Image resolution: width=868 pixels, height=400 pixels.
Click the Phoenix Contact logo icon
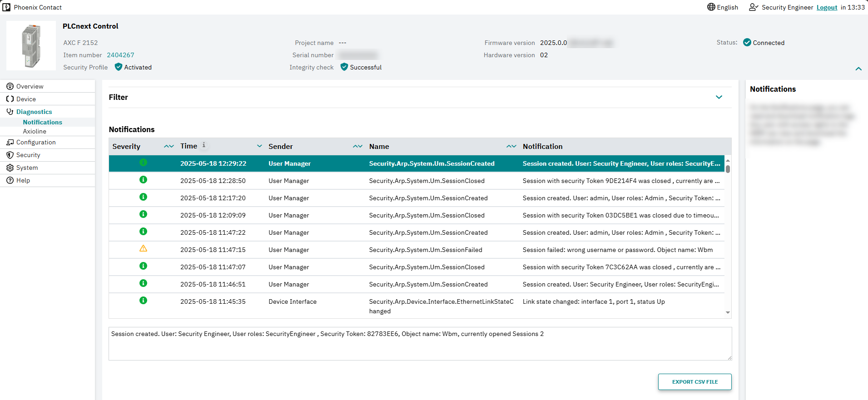(6, 7)
